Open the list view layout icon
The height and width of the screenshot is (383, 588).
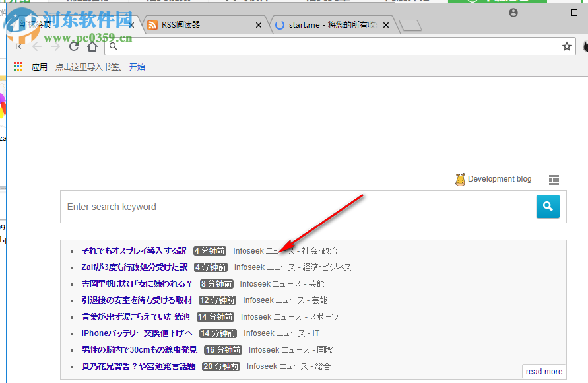[554, 179]
